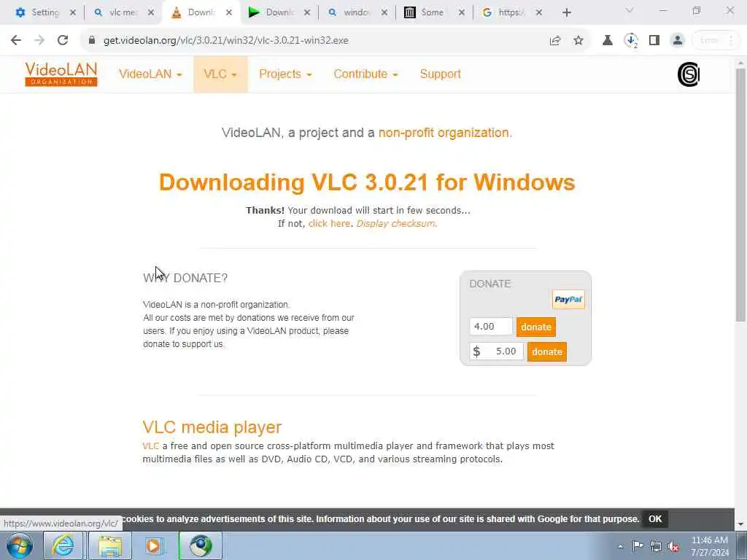Viewport: 747px width, 560px height.
Task: Show hidden system tray icons
Action: click(x=620, y=546)
